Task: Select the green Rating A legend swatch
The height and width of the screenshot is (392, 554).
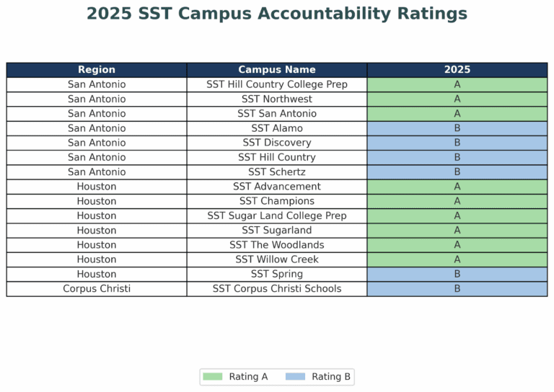Action: (x=213, y=376)
